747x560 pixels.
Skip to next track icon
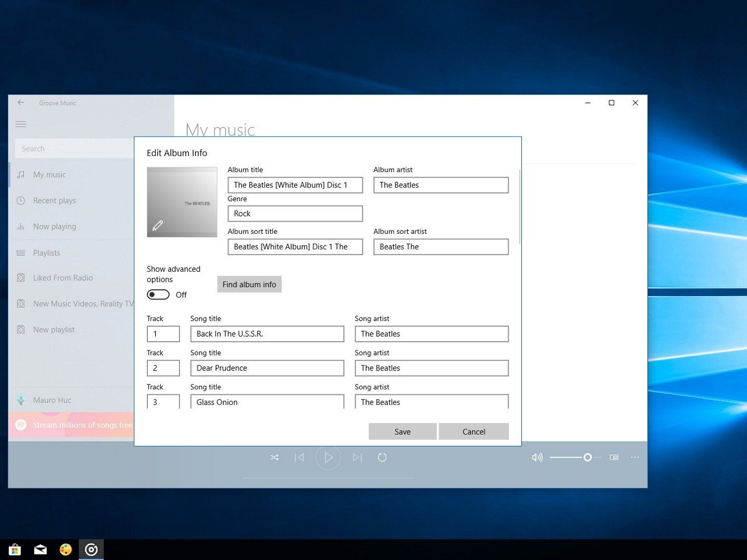point(357,457)
